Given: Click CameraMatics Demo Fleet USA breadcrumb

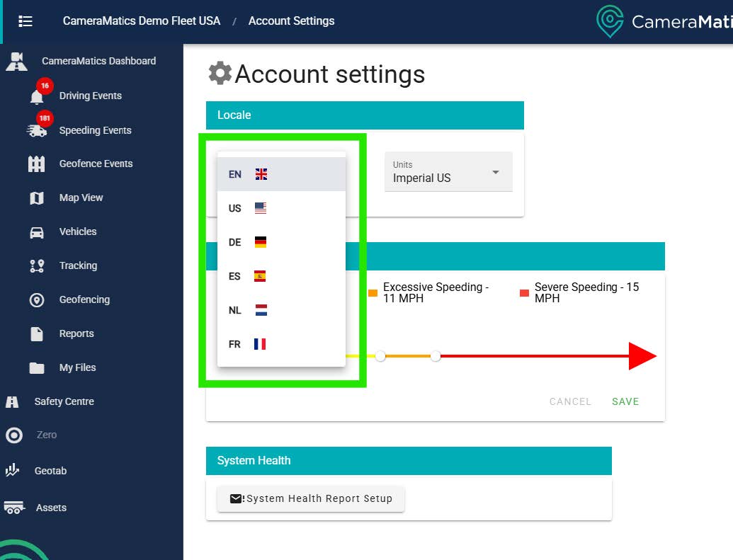Looking at the screenshot, I should point(142,21).
